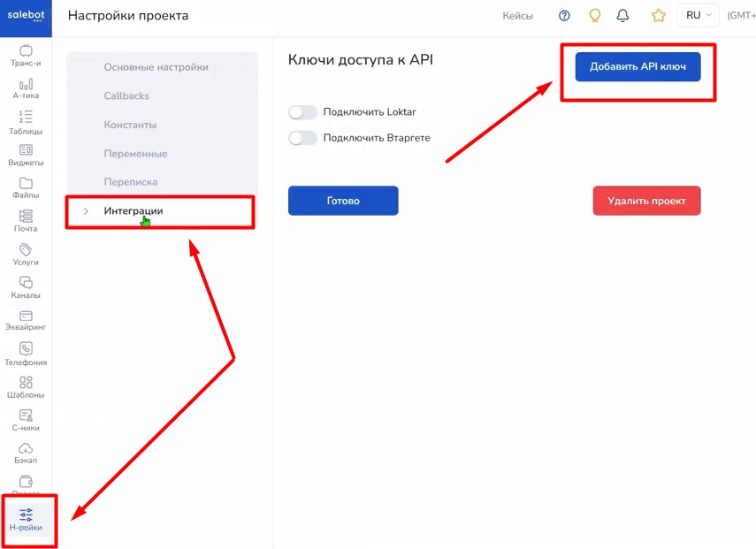Open the RU language dropdown

[699, 16]
